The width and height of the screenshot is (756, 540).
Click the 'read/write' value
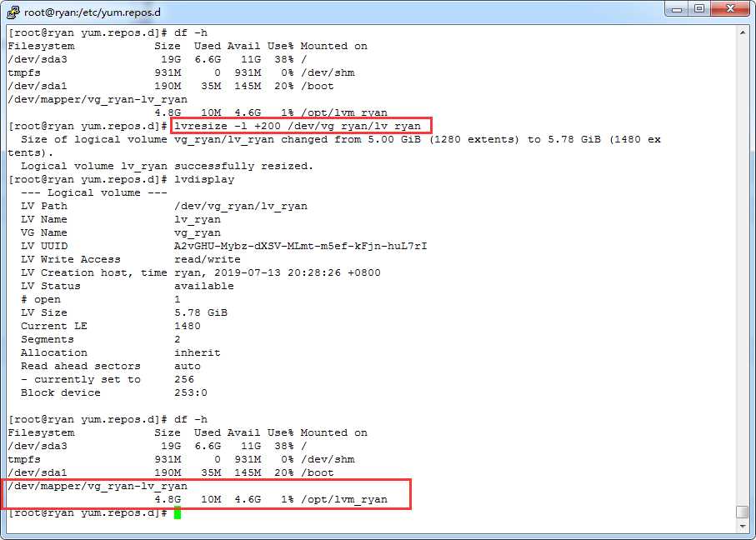[x=208, y=259]
